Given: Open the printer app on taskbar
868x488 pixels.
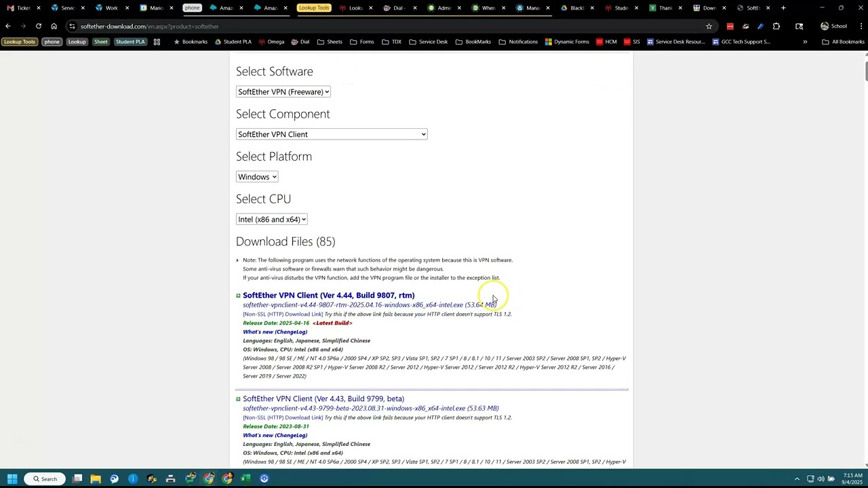Looking at the screenshot, I should (170, 479).
